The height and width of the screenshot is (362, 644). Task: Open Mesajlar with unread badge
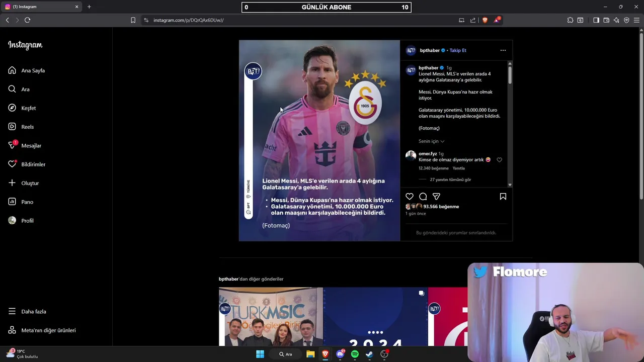point(25,145)
